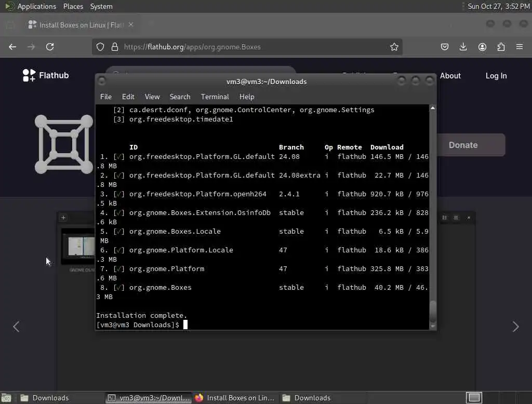532x404 pixels.
Task: Click the Installation complete message
Action: 141,316
